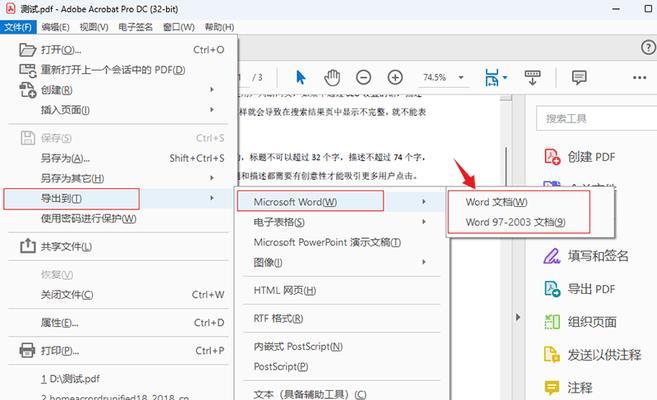Click the 导出 PDF tool label
The image size is (657, 400).
[x=591, y=289]
